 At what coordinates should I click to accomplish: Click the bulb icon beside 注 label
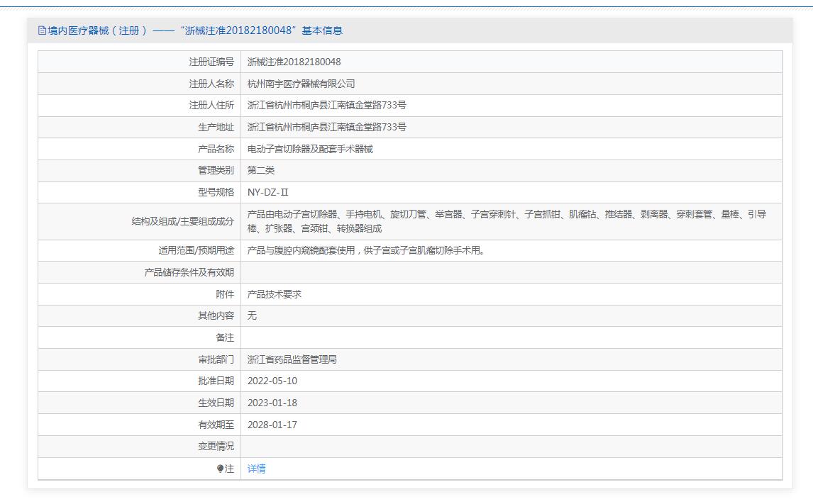(x=221, y=469)
